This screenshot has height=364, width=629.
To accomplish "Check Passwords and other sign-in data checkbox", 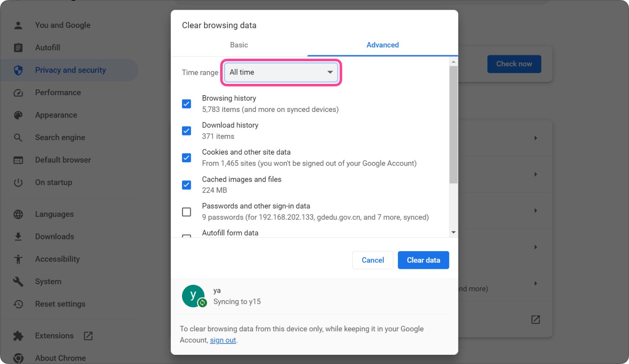I will click(x=187, y=212).
